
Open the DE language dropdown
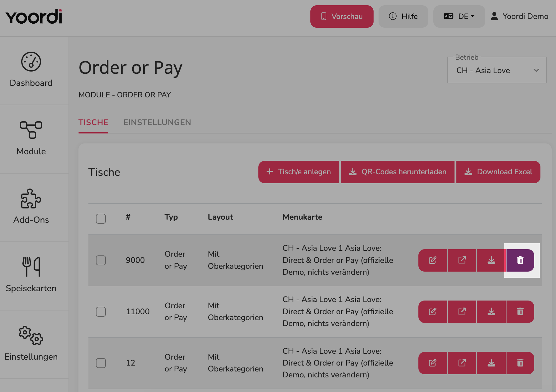tap(459, 16)
